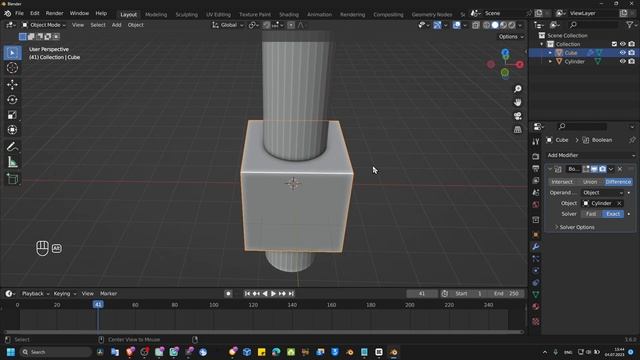Click the timeline play button
Image resolution: width=640 pixels, height=360 pixels.
click(273, 293)
